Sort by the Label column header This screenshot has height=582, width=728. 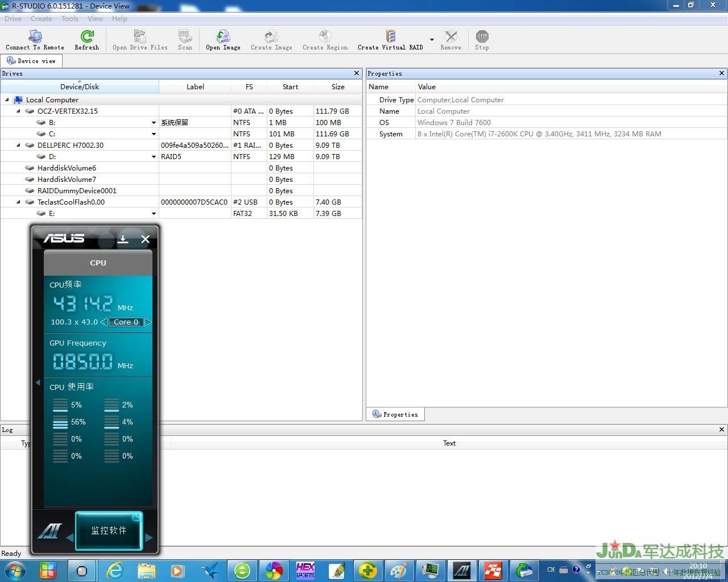point(195,86)
